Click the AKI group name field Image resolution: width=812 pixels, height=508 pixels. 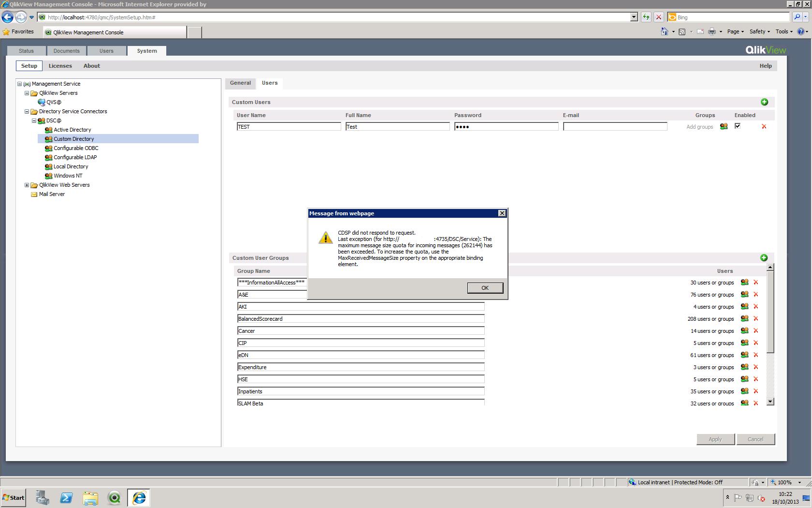361,307
